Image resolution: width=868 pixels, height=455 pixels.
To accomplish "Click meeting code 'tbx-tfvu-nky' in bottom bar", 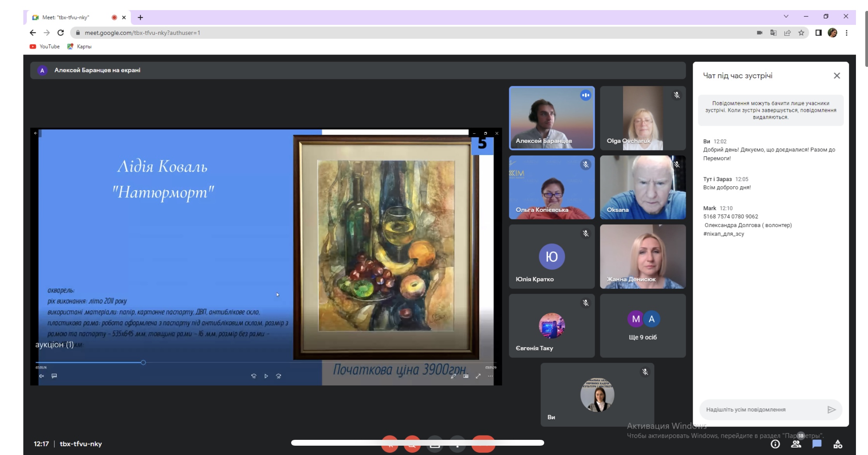I will 81,444.
